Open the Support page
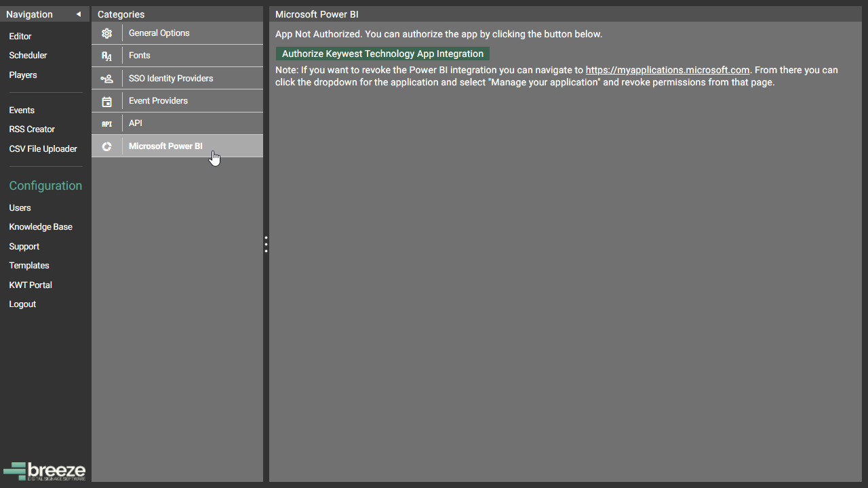The image size is (868, 488). click(24, 246)
